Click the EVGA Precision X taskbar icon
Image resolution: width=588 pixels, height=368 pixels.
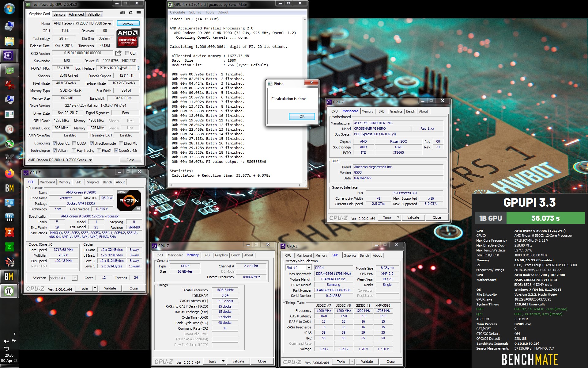(9, 159)
